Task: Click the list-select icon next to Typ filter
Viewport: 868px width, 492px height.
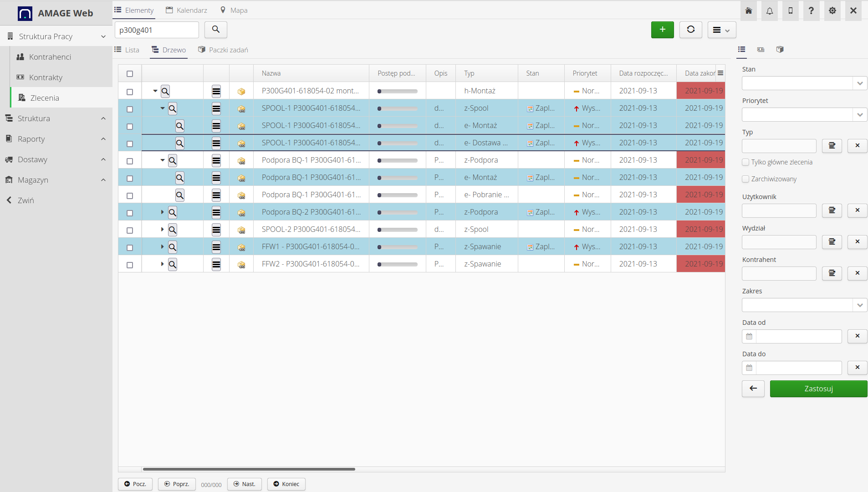Action: pos(832,146)
